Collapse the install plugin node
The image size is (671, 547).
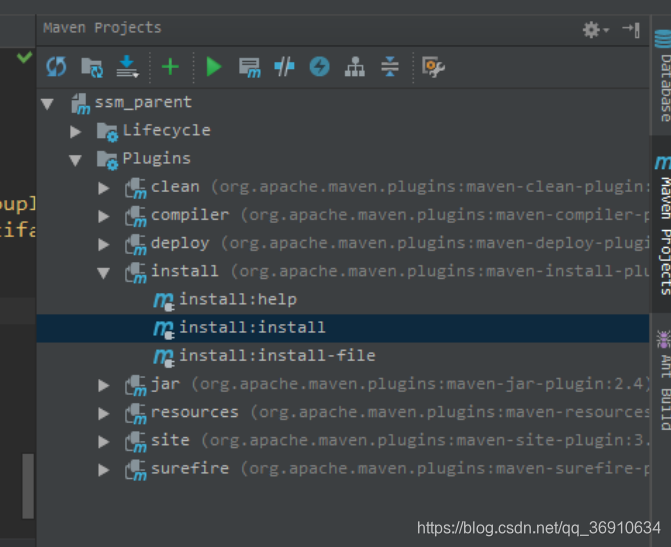pos(104,273)
